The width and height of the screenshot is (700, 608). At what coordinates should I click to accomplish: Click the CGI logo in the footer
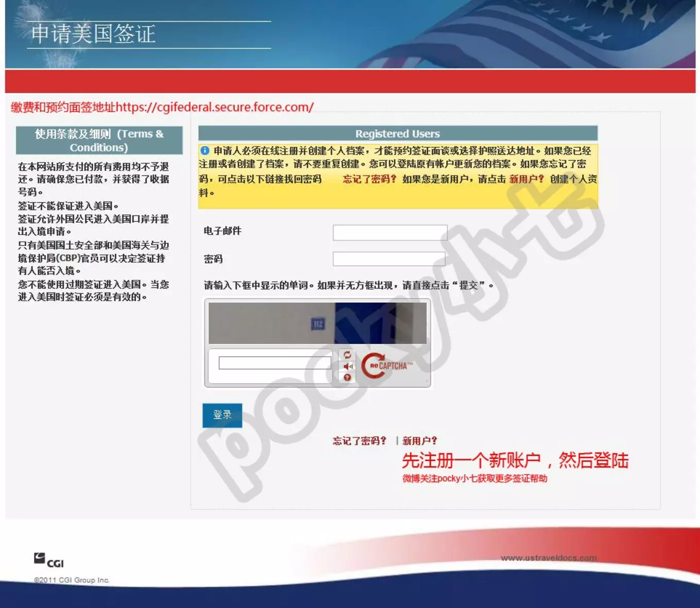pos(49,560)
